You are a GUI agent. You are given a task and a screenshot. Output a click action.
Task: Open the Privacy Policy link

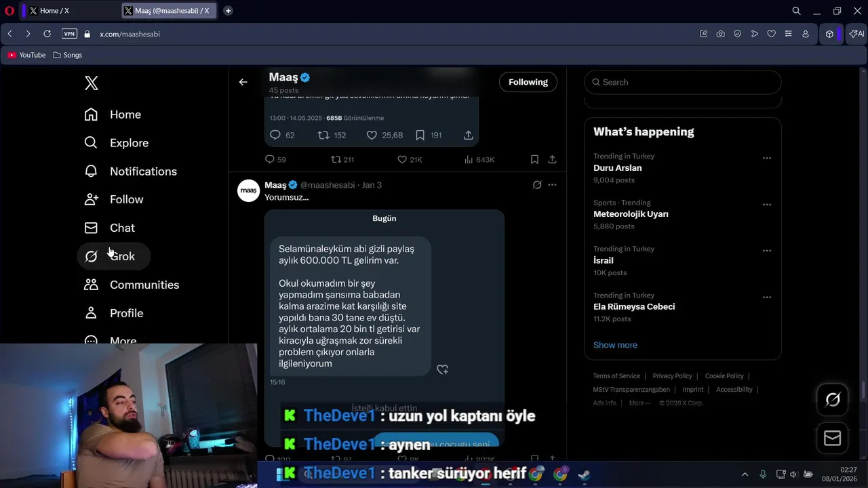point(673,376)
